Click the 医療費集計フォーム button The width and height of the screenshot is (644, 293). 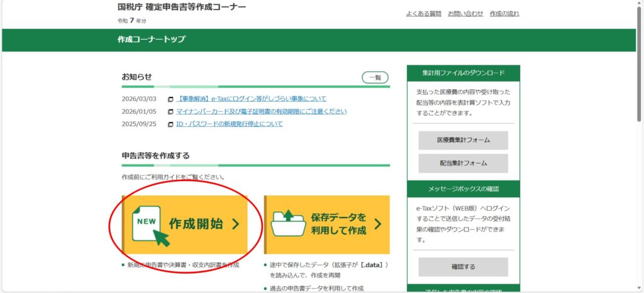coord(464,140)
